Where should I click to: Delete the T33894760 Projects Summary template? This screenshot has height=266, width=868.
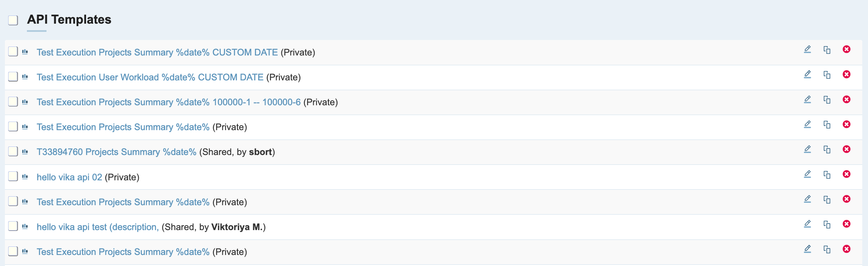point(846,149)
